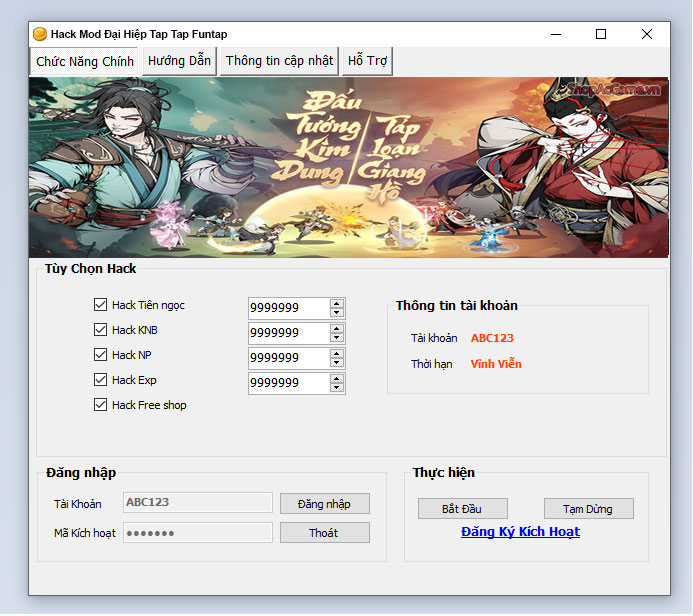Click the ABC123 account name text
693x616 pixels.
(492, 338)
